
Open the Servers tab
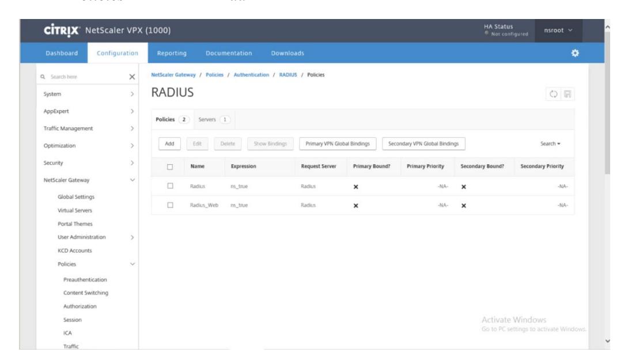[x=214, y=119]
